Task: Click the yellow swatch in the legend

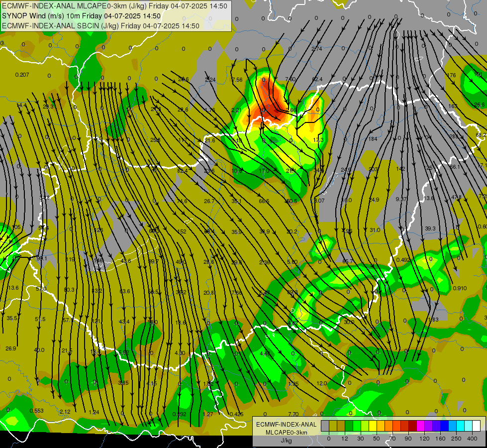Action: (x=373, y=426)
